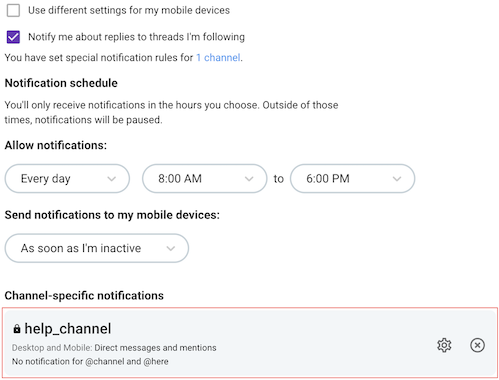Click the Desktop and Mobile summary line
This screenshot has width=499, height=380.
pyautogui.click(x=114, y=348)
